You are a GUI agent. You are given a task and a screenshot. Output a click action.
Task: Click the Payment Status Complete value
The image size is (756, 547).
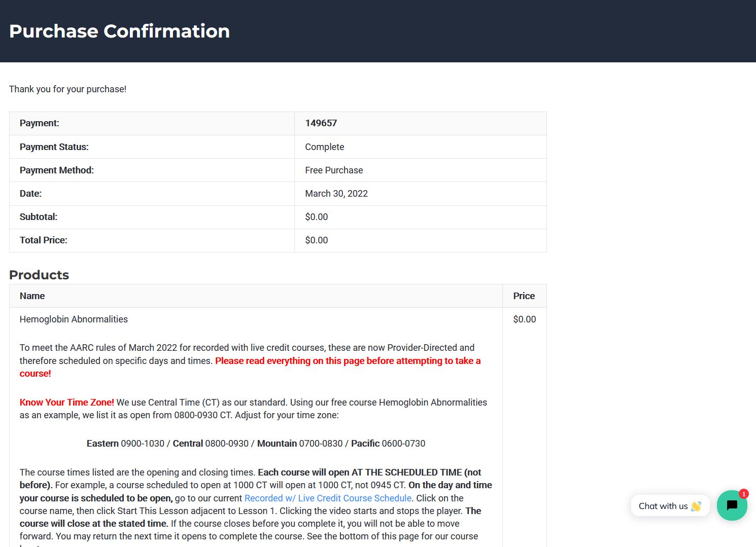pyautogui.click(x=324, y=147)
